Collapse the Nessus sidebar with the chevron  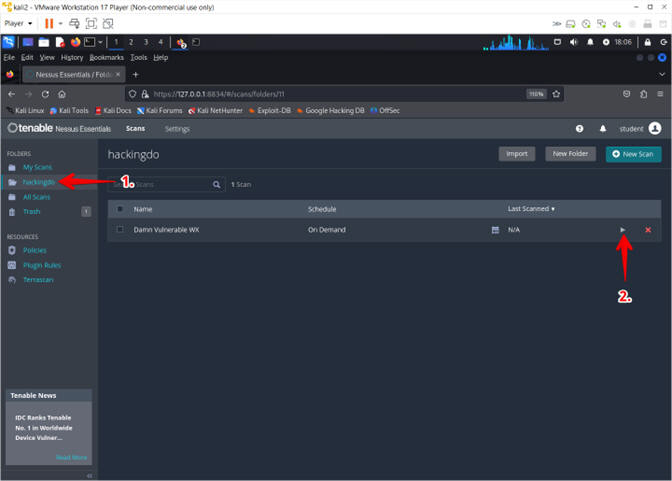pyautogui.click(x=89, y=475)
